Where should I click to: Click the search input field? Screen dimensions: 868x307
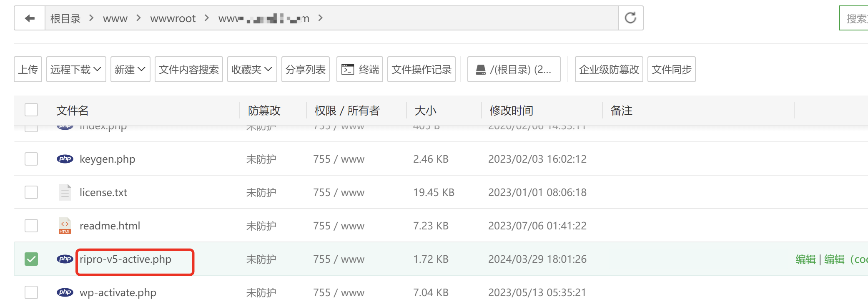coord(854,18)
